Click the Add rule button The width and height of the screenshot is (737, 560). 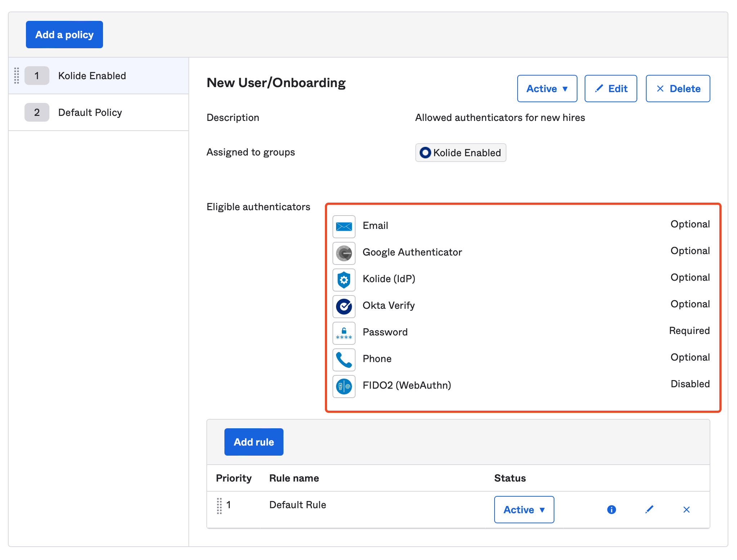[x=254, y=442]
